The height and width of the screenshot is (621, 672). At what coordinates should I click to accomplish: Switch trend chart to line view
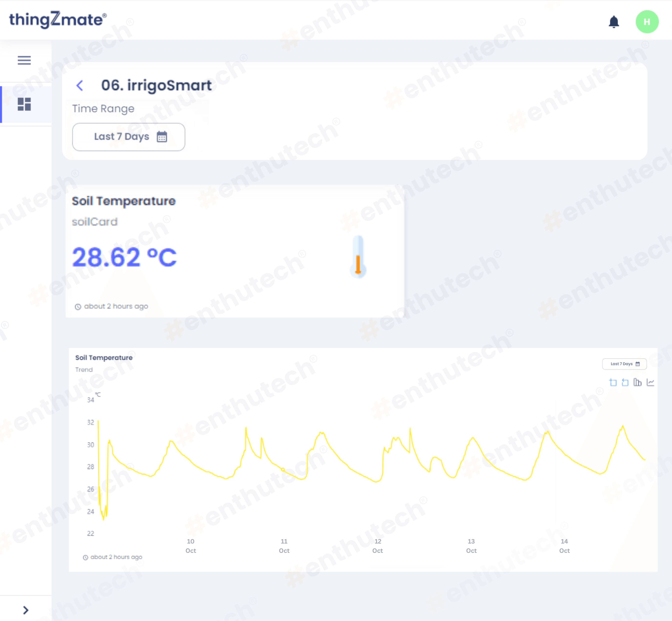pyautogui.click(x=650, y=382)
